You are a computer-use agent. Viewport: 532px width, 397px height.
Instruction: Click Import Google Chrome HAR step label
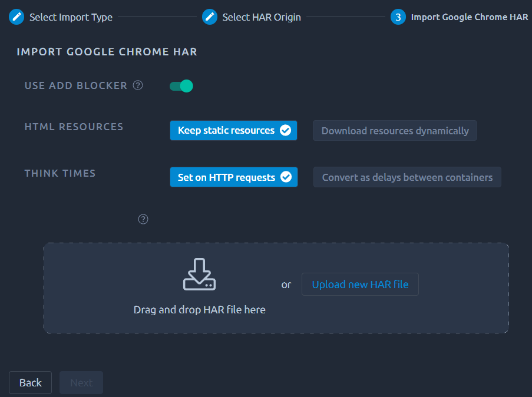coord(470,17)
